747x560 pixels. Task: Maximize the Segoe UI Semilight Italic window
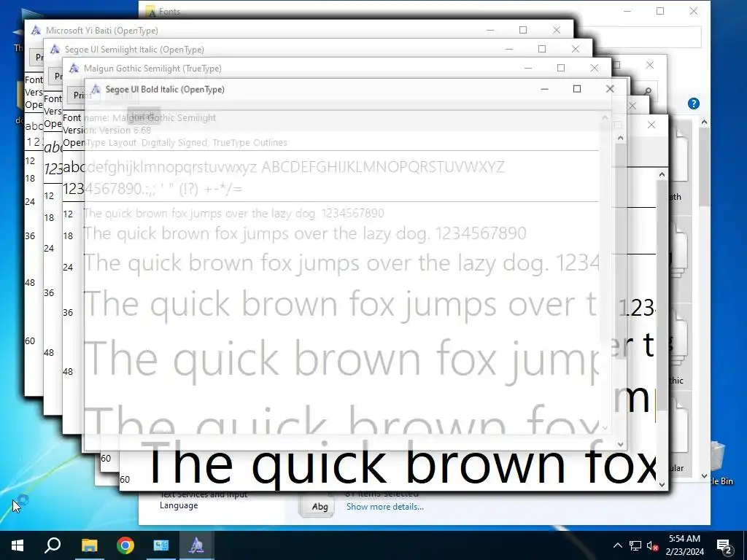(542, 49)
